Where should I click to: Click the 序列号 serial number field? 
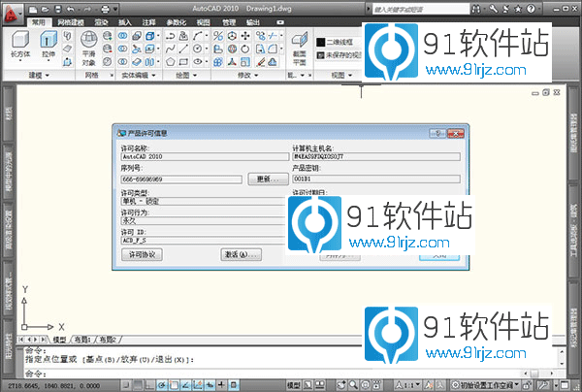pos(181,180)
